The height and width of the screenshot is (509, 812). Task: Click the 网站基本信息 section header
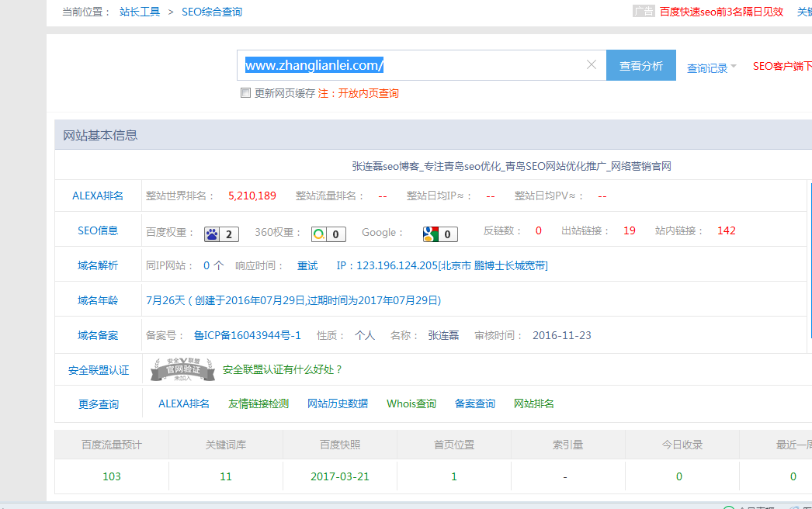(x=100, y=136)
